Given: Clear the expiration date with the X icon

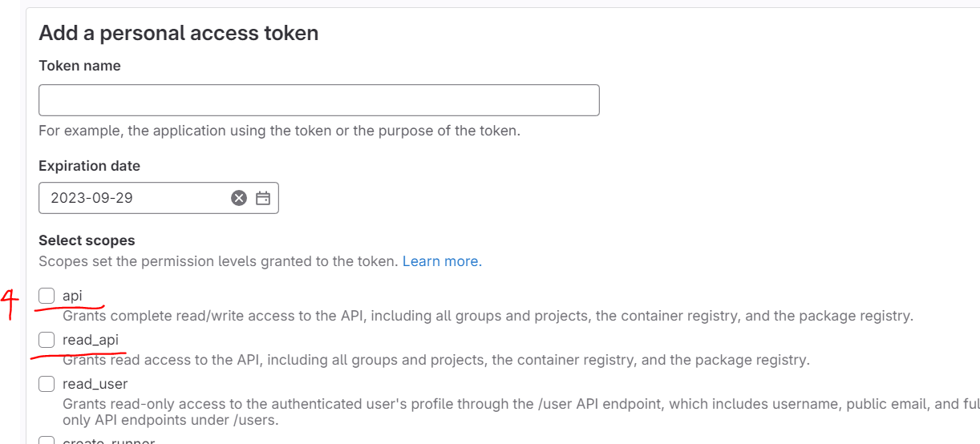Looking at the screenshot, I should [x=239, y=198].
